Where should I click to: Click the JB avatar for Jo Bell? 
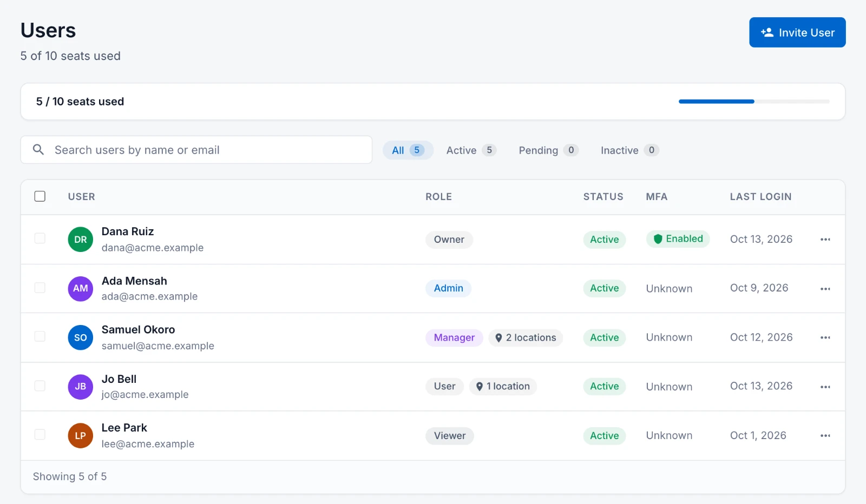[x=81, y=387]
